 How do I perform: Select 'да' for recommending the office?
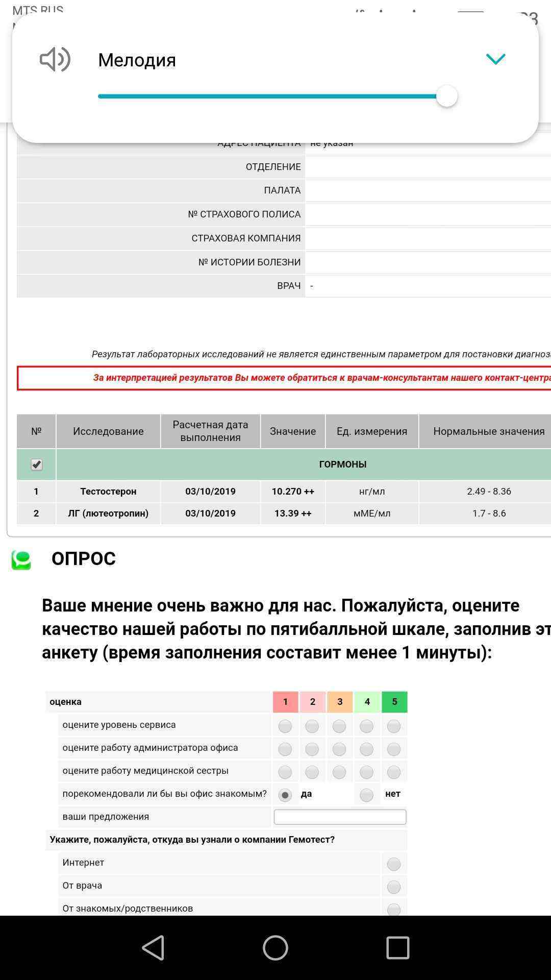click(x=285, y=795)
